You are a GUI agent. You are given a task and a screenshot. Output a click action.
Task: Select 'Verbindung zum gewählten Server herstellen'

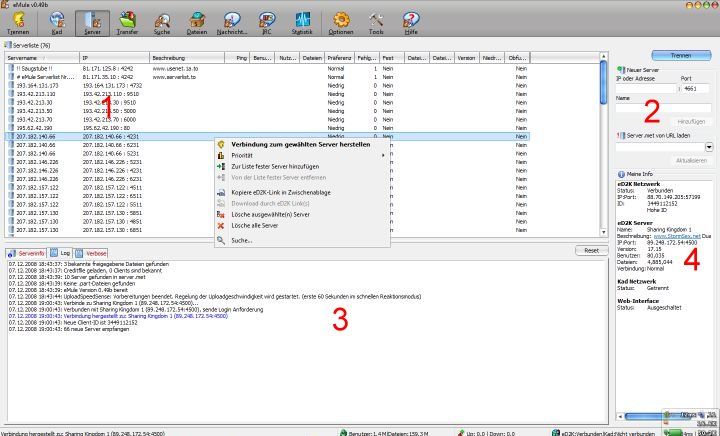[300, 144]
